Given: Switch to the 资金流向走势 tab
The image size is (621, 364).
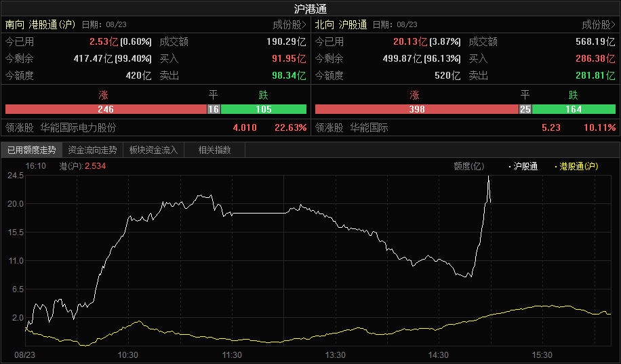Looking at the screenshot, I should tap(92, 150).
